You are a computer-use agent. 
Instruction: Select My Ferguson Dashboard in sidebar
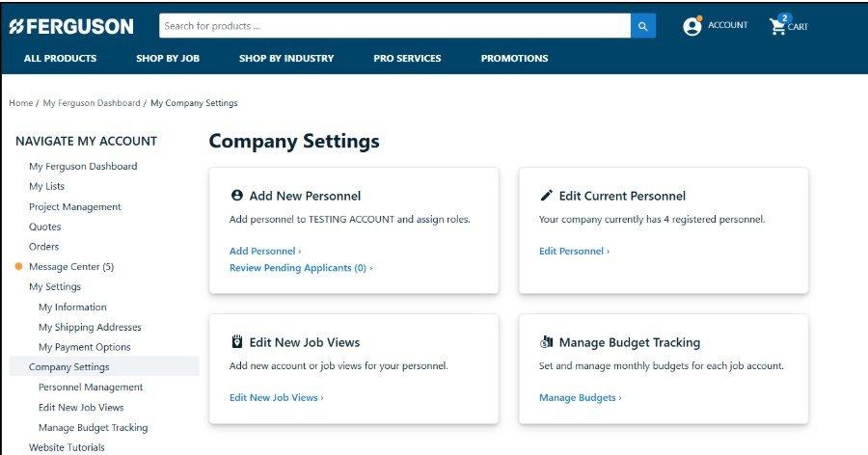click(83, 166)
